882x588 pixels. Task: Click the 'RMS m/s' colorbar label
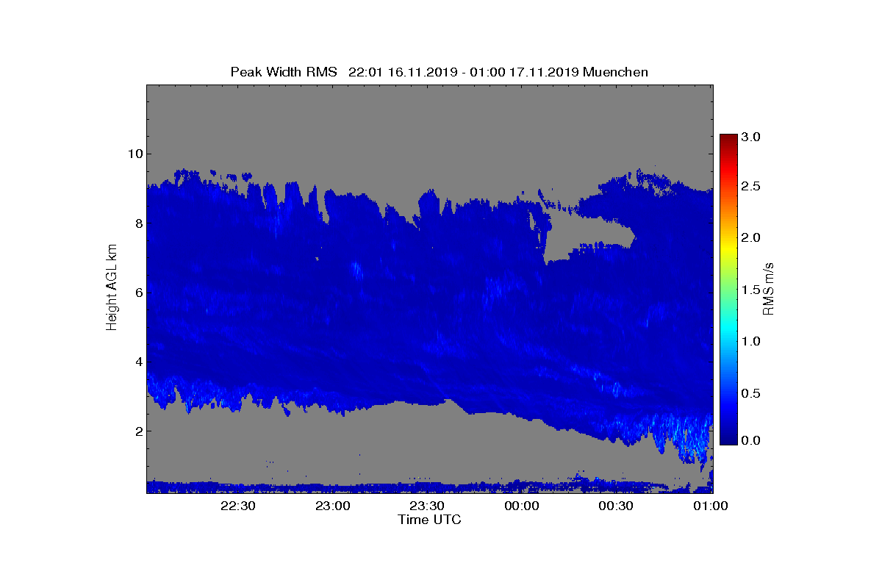[768, 288]
